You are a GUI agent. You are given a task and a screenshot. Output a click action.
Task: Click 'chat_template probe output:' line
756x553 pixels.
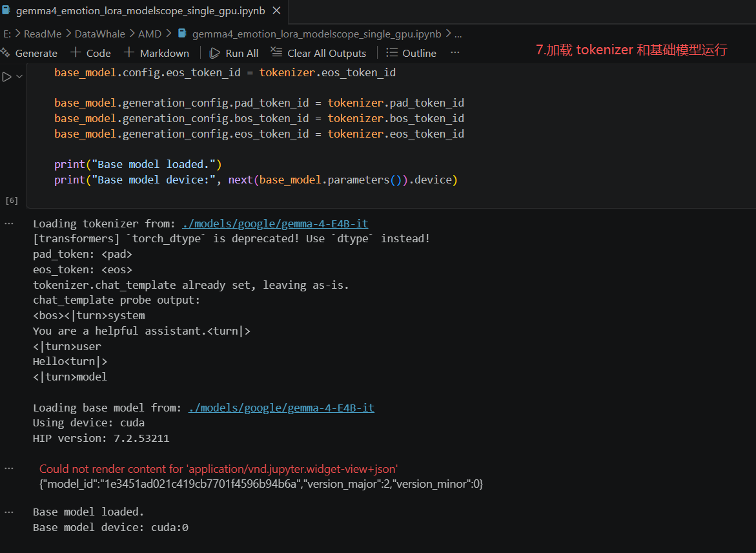(116, 300)
